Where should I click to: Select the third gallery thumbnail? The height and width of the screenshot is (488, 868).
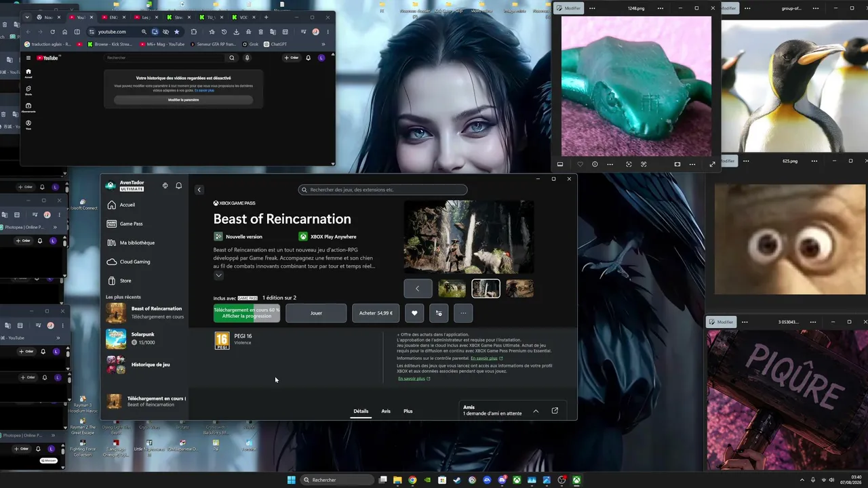(x=519, y=289)
